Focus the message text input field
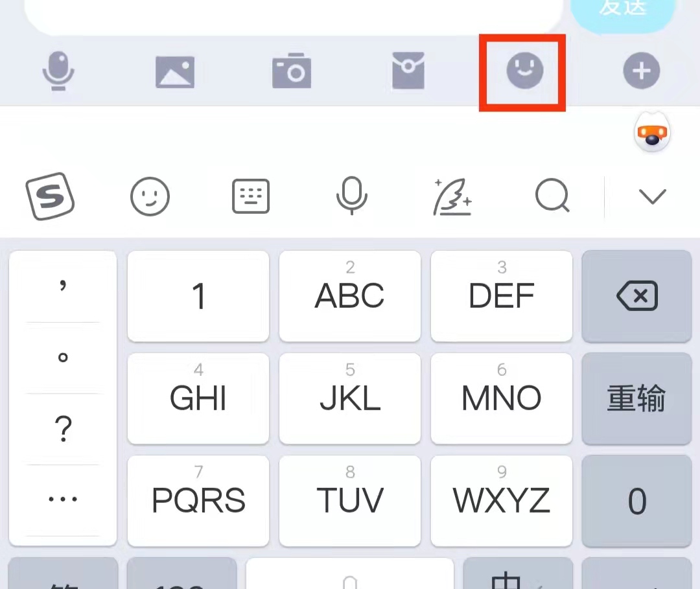Screen dimensions: 700x589 click(x=294, y=16)
